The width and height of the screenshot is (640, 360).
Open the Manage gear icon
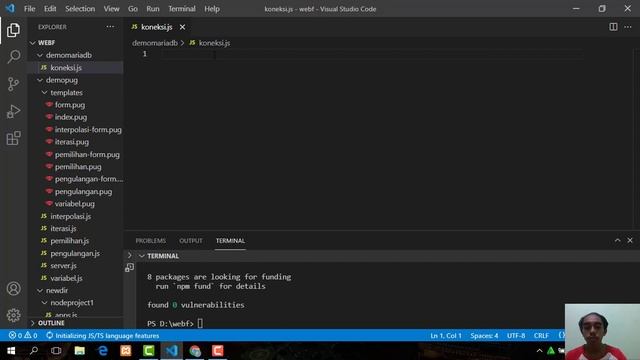click(x=13, y=315)
